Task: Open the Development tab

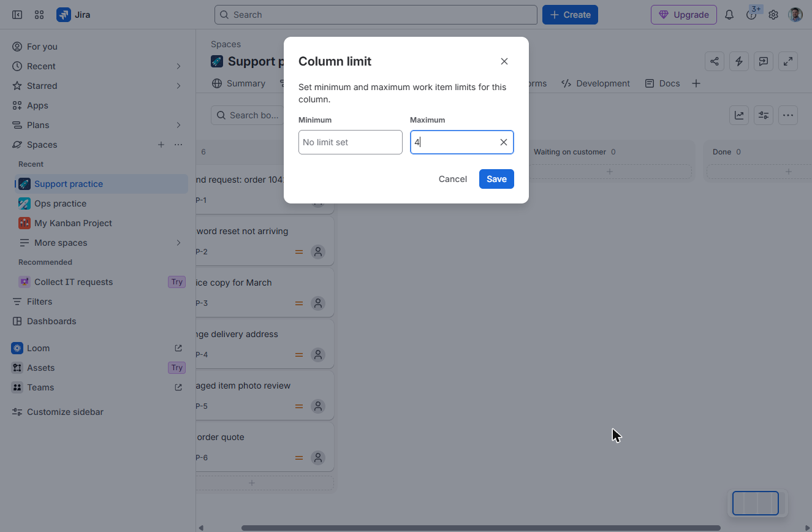Action: (596, 83)
